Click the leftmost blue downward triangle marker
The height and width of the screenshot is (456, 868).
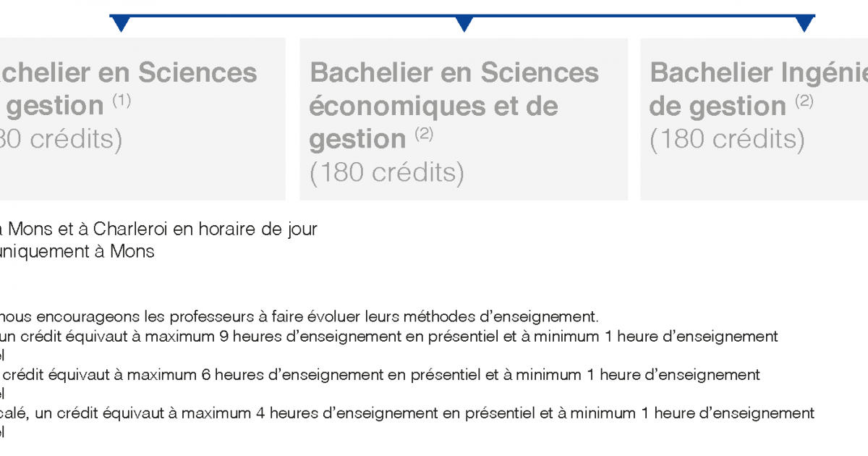pyautogui.click(x=121, y=24)
